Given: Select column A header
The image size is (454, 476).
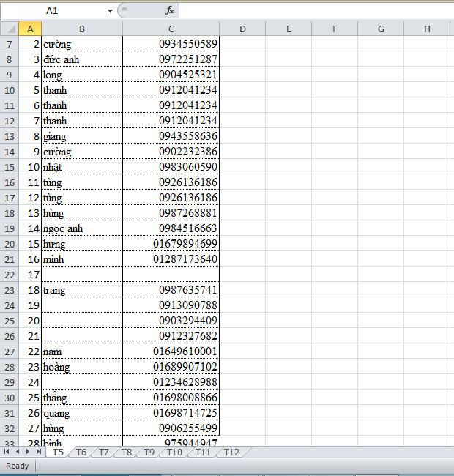Looking at the screenshot, I should click(x=30, y=29).
